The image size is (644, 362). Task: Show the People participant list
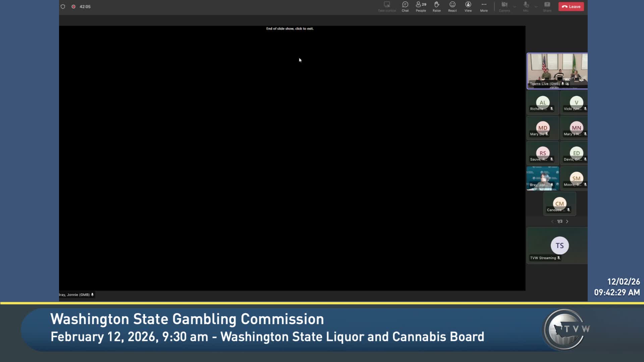coord(421,6)
